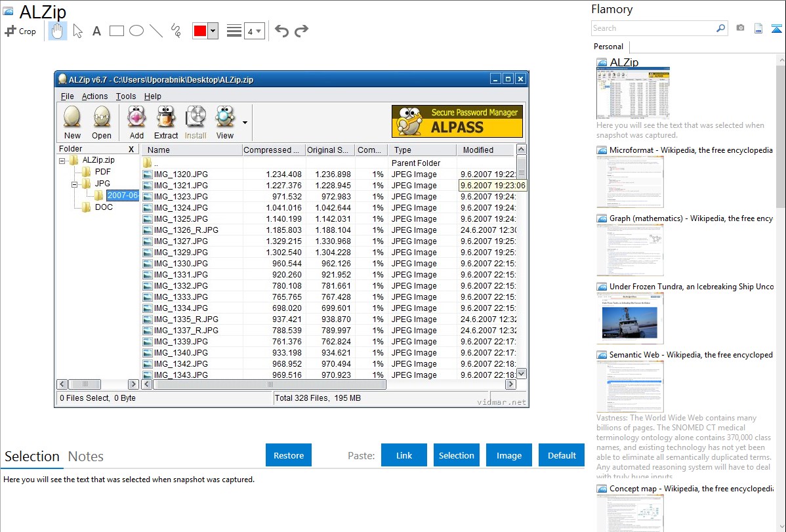Click the Image paste button
The image size is (786, 532).
tap(509, 455)
